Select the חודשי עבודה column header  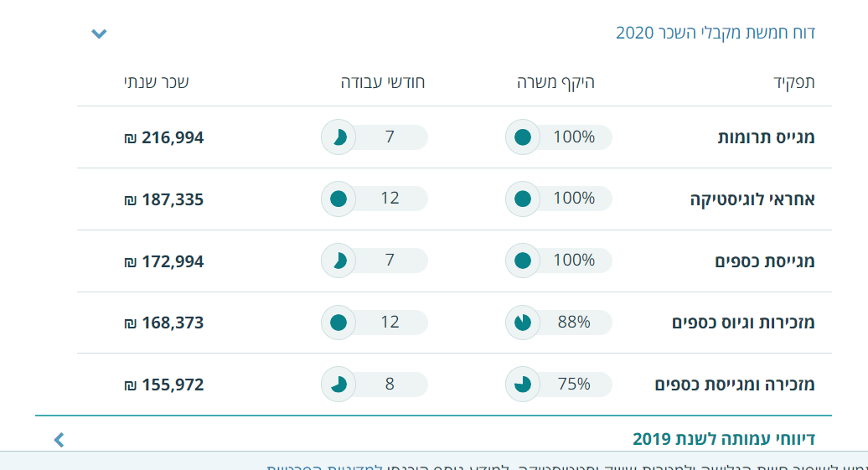(x=383, y=82)
